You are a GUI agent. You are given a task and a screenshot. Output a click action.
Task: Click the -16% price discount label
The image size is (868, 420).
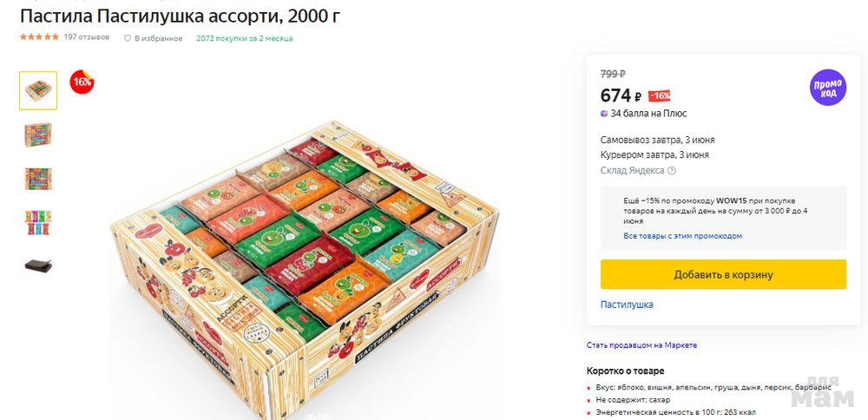660,96
